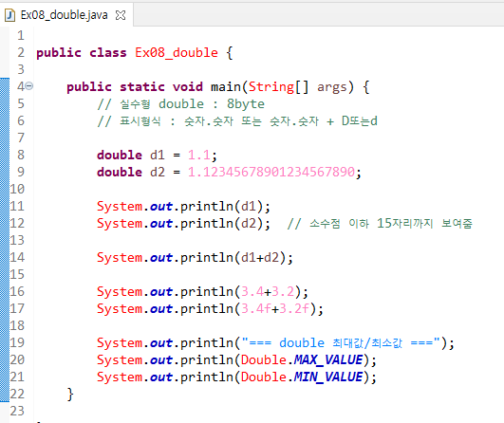Click the literal 1.1 on line 8
The height and width of the screenshot is (423, 504).
pyautogui.click(x=199, y=156)
